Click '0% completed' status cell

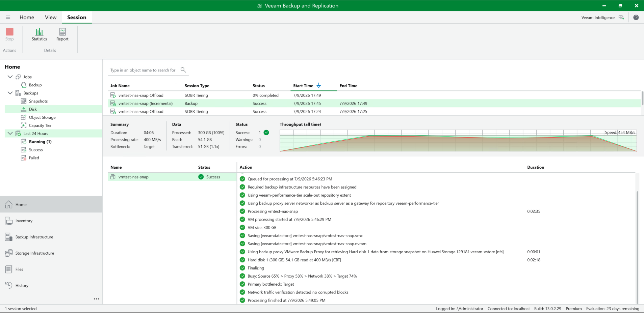tap(265, 95)
